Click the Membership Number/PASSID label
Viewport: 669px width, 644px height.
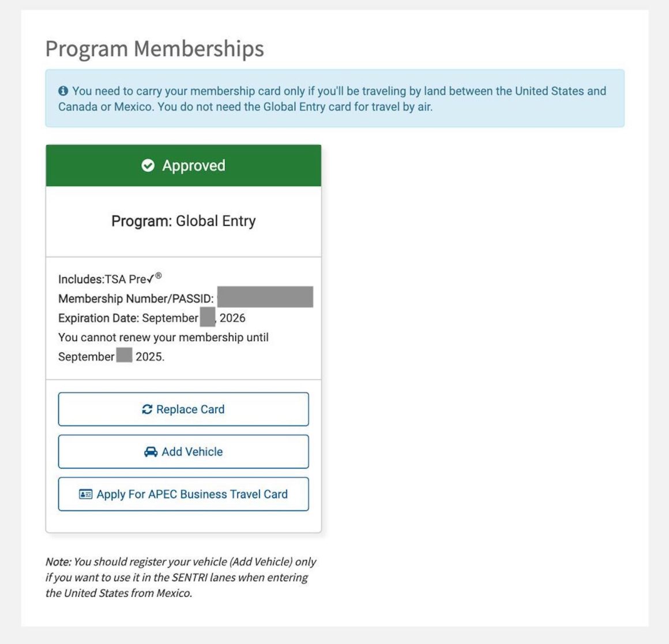pos(136,299)
